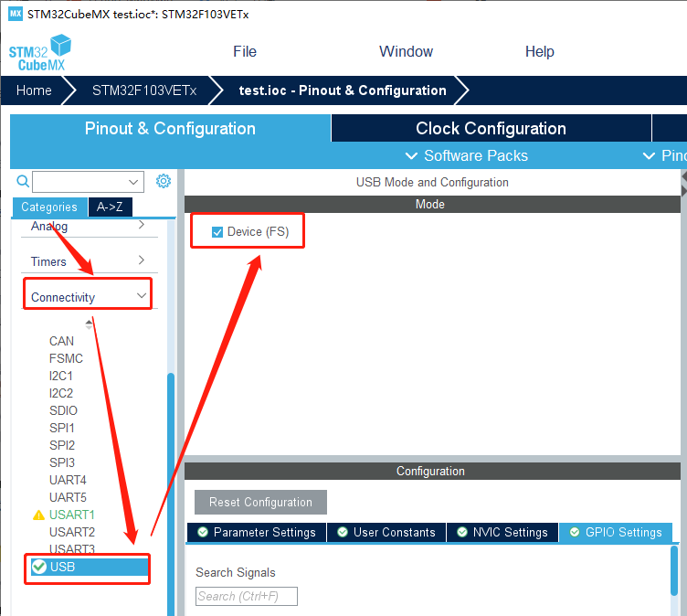
Task: Open the NVIC Settings tab
Action: pos(502,532)
